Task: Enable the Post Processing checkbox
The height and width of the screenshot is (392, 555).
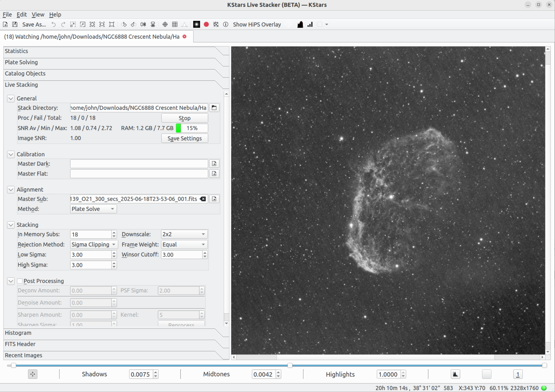Action: click(x=20, y=281)
